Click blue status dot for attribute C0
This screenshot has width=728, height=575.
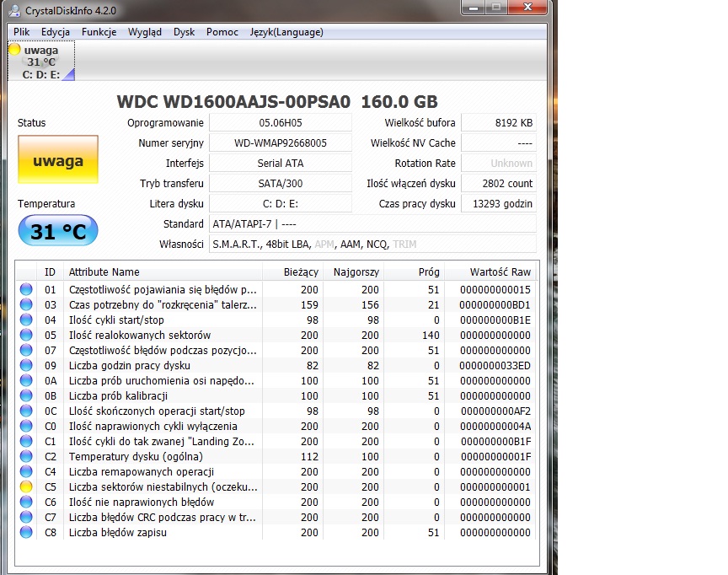[x=26, y=426]
